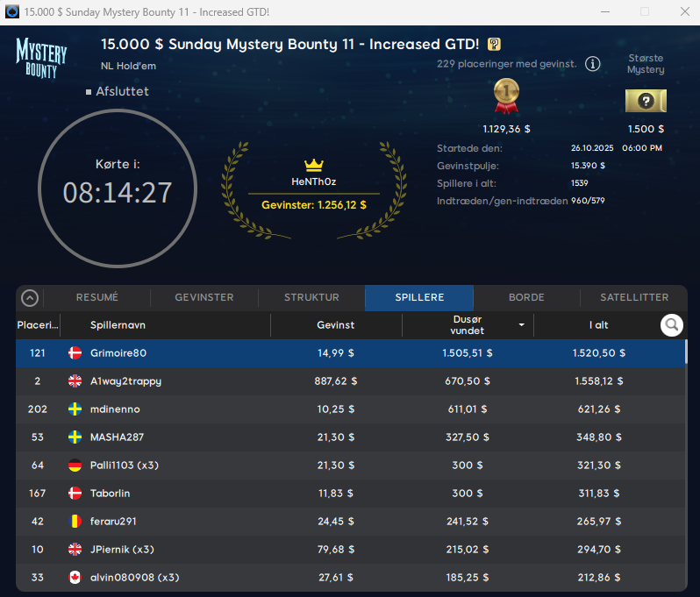Image resolution: width=700 pixels, height=597 pixels.
Task: Click the gold first place medal icon
Action: (x=507, y=96)
